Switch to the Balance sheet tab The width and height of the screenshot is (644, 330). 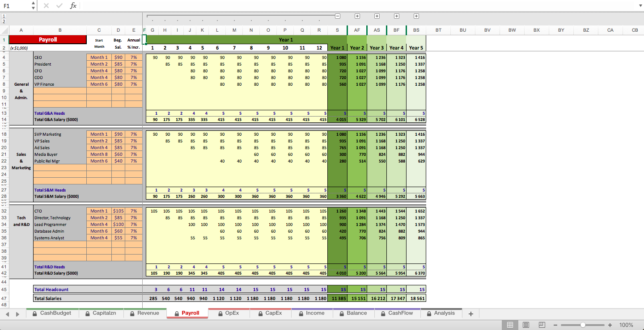[354, 313]
